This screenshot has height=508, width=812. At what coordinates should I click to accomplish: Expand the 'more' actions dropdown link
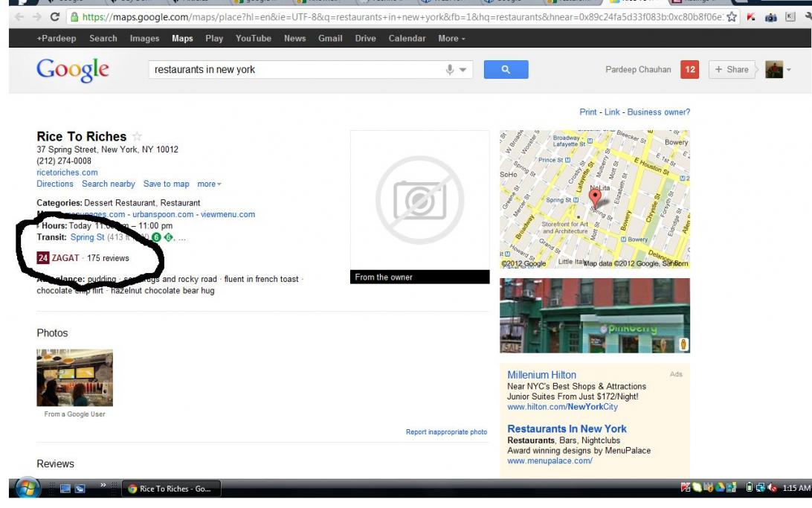tap(209, 184)
